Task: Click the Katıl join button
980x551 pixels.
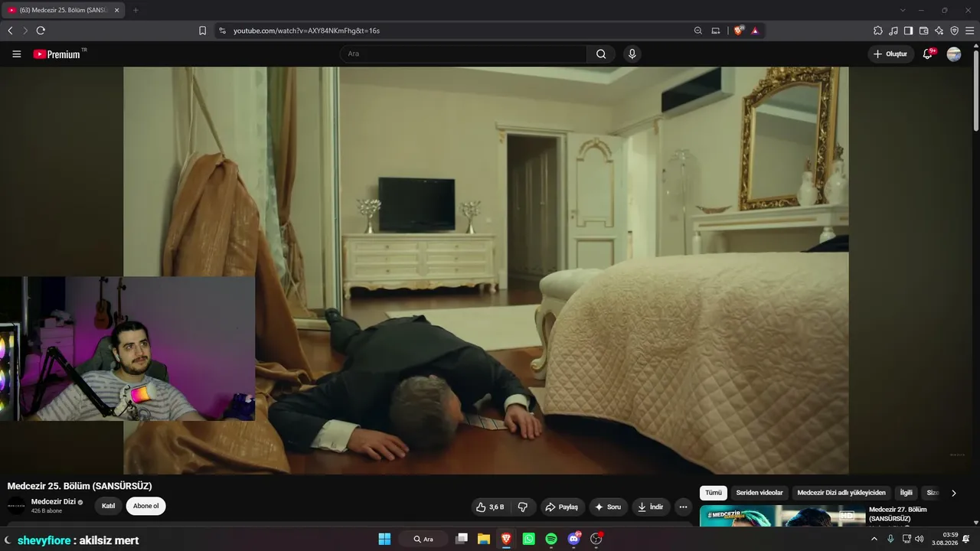Action: tap(109, 506)
